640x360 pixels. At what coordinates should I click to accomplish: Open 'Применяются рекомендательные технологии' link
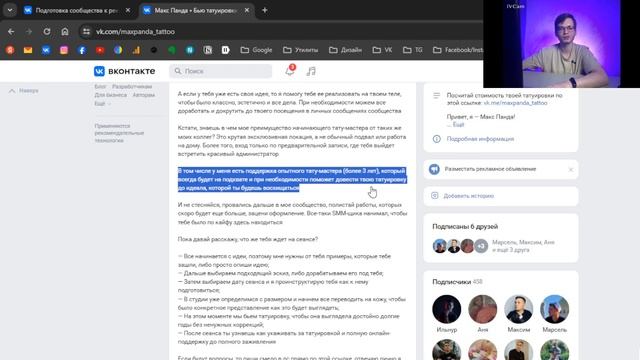[x=119, y=133]
